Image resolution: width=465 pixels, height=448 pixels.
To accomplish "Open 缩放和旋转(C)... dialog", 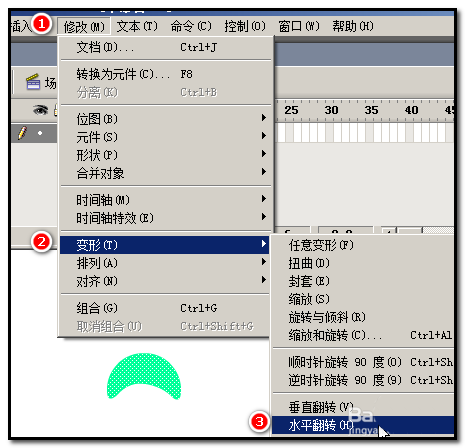I will (x=363, y=335).
